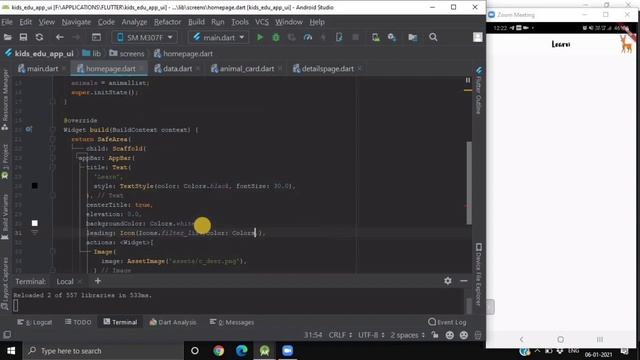Open the Device File Explorer side panel
Image resolution: width=640 pixels, height=360 pixels.
478,274
